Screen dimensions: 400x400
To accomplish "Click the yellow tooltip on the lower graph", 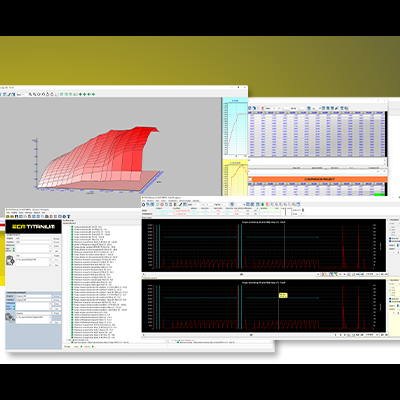I will 283,295.
